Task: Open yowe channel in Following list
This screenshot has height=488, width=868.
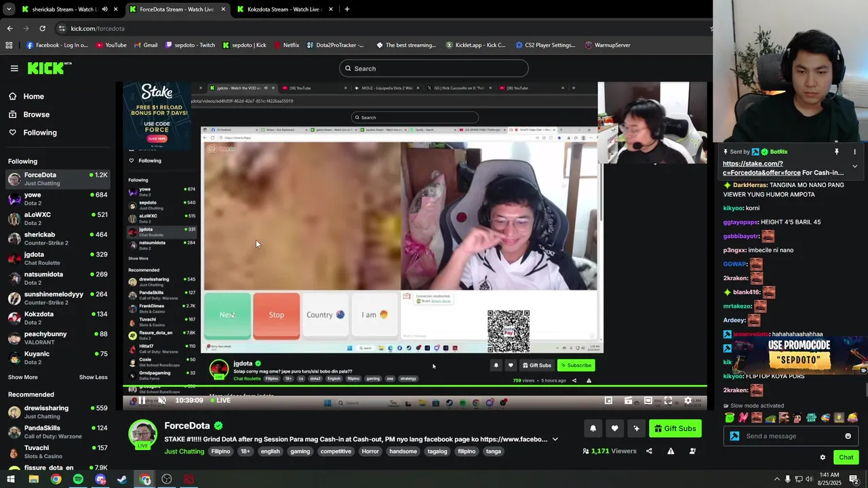Action: click(x=58, y=199)
